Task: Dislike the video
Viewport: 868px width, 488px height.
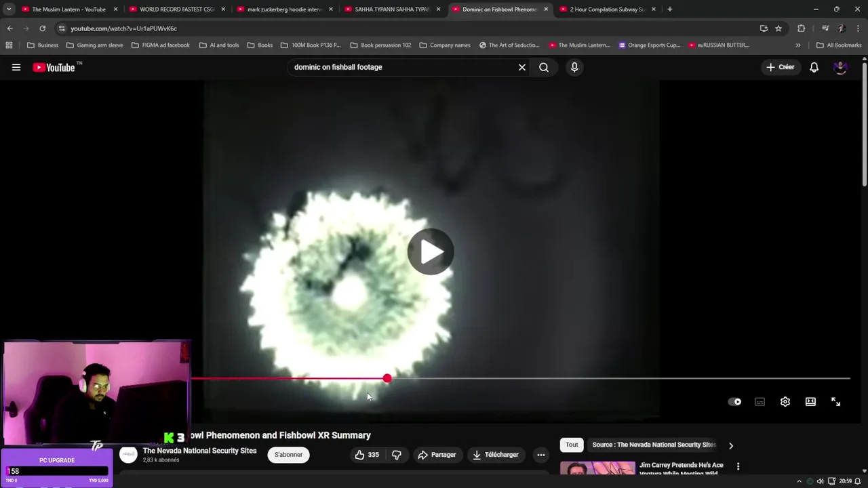Action: pos(397,455)
